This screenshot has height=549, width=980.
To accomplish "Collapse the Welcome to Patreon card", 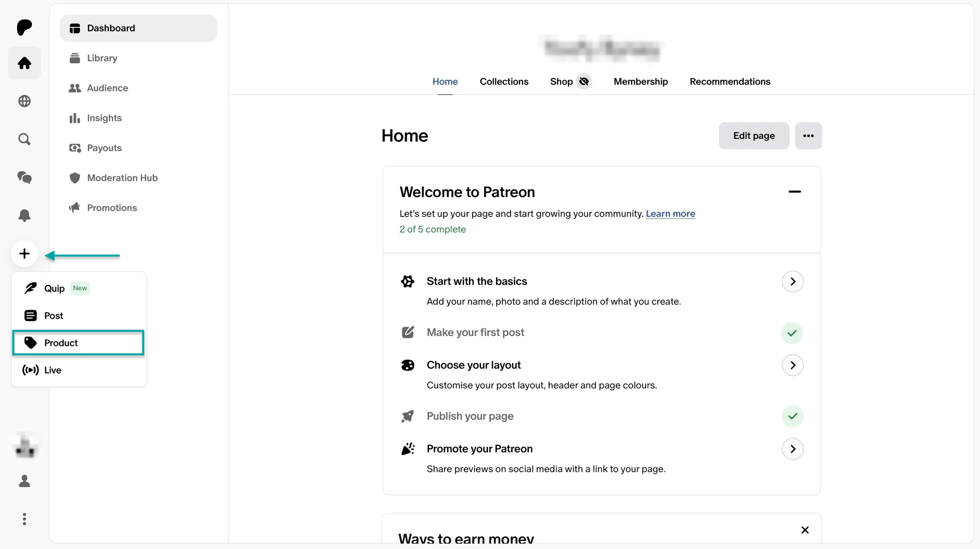I will 795,192.
